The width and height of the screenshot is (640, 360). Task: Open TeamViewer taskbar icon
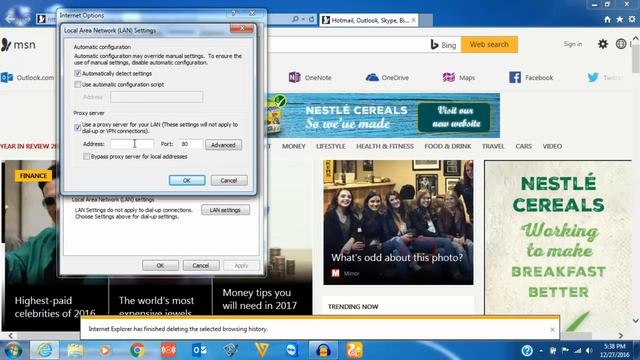pos(292,350)
